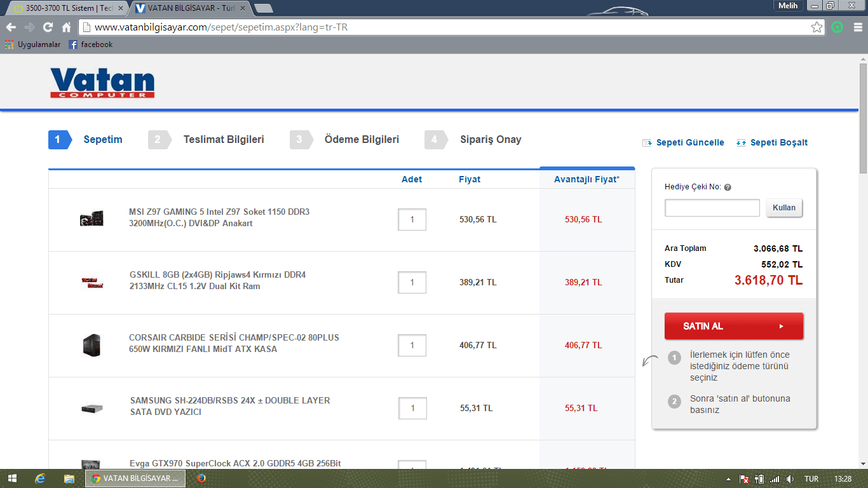Bookmark this page with the star icon
Image resolution: width=868 pixels, height=488 pixels.
[x=817, y=27]
